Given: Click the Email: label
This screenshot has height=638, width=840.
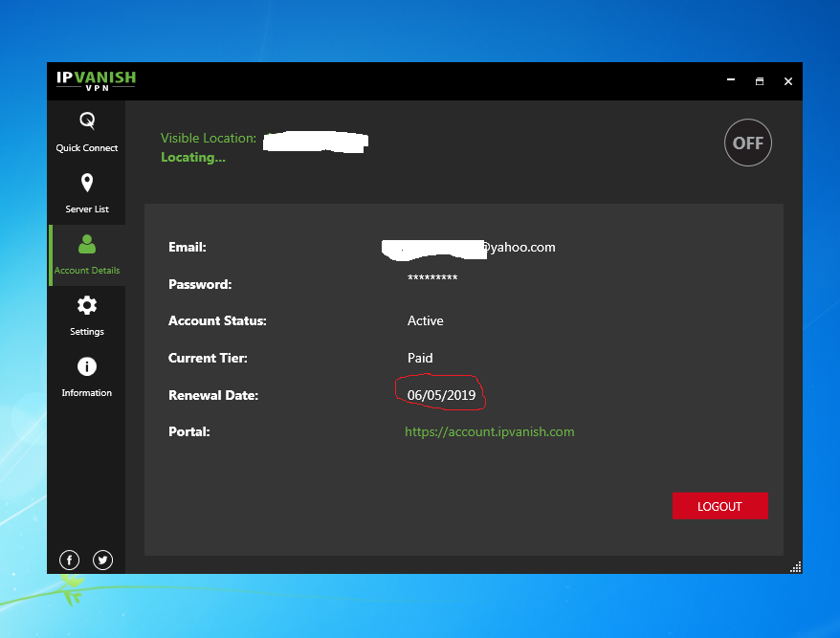Looking at the screenshot, I should [x=187, y=247].
